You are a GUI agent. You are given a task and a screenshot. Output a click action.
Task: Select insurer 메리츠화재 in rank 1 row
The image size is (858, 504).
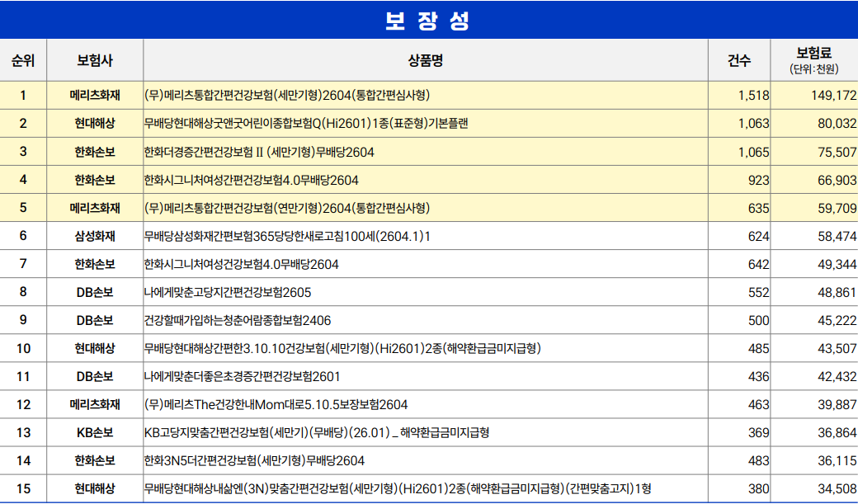pos(95,95)
